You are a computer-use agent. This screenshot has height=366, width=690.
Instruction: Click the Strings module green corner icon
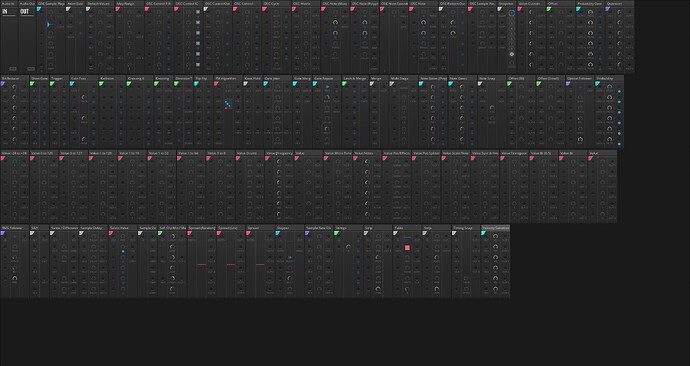tap(336, 233)
